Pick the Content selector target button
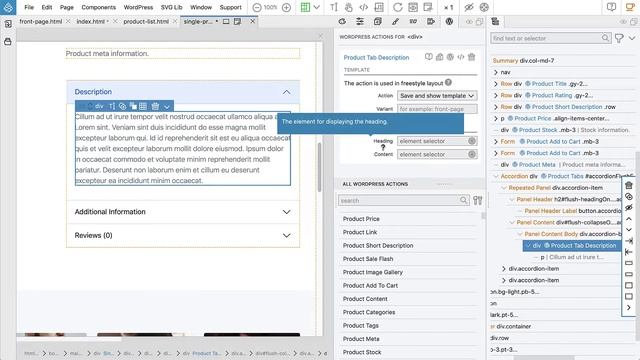This screenshot has height=360, width=640. (472, 154)
